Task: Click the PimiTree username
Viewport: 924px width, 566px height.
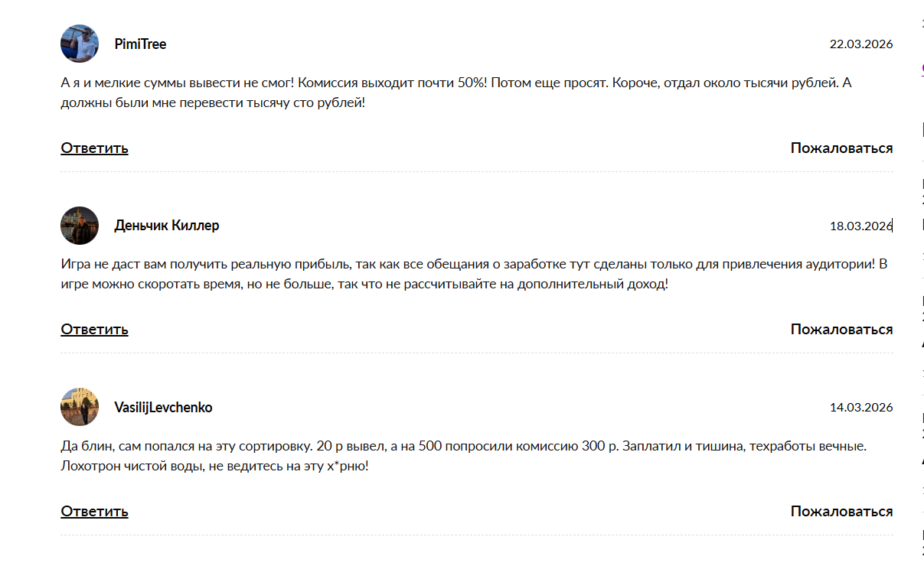Action: (140, 44)
